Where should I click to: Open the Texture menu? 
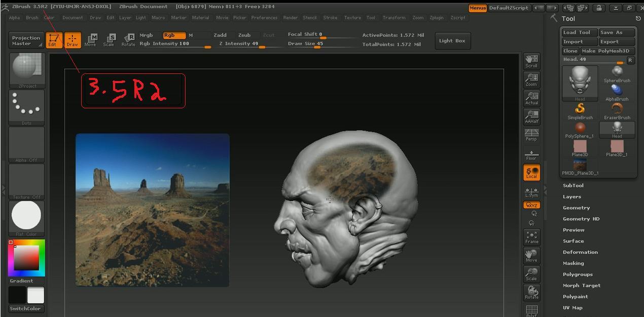(x=352, y=18)
